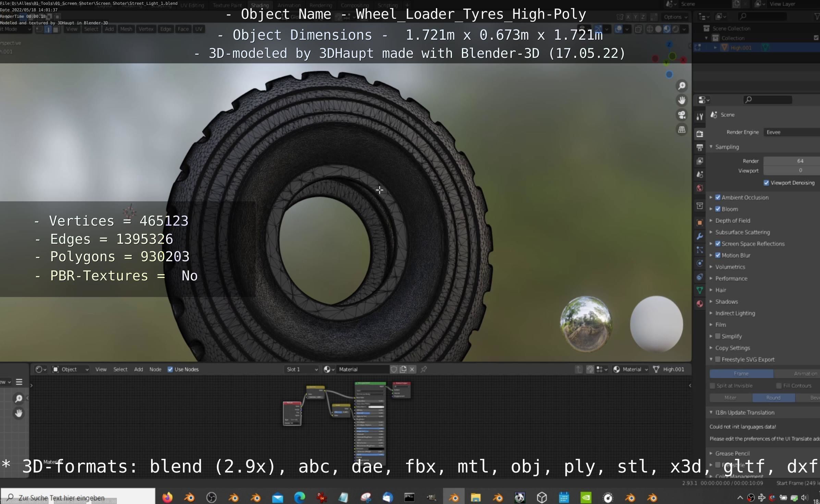
Task: Open the Object Data green triangle icon
Action: [700, 290]
